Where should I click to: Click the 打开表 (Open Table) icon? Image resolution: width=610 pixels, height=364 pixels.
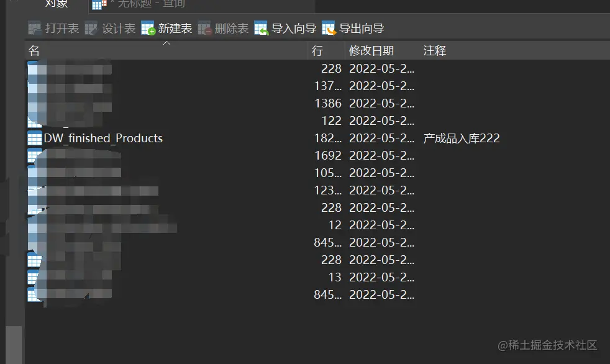coord(35,29)
